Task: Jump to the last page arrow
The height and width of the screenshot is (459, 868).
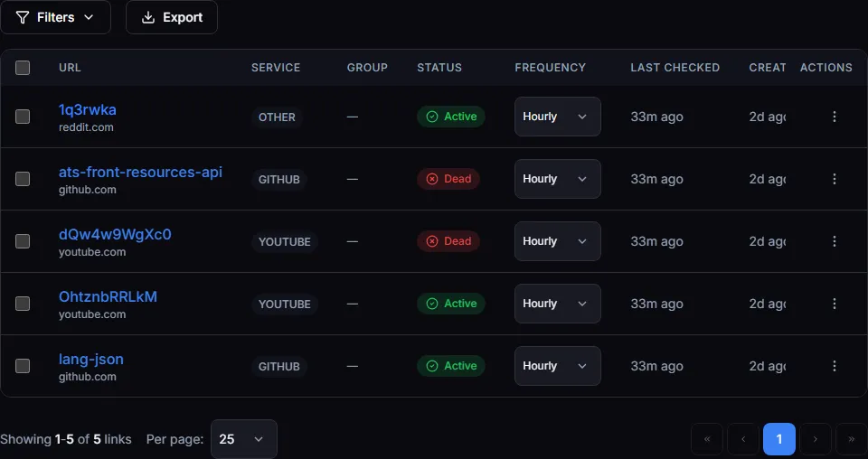Action: tap(851, 439)
